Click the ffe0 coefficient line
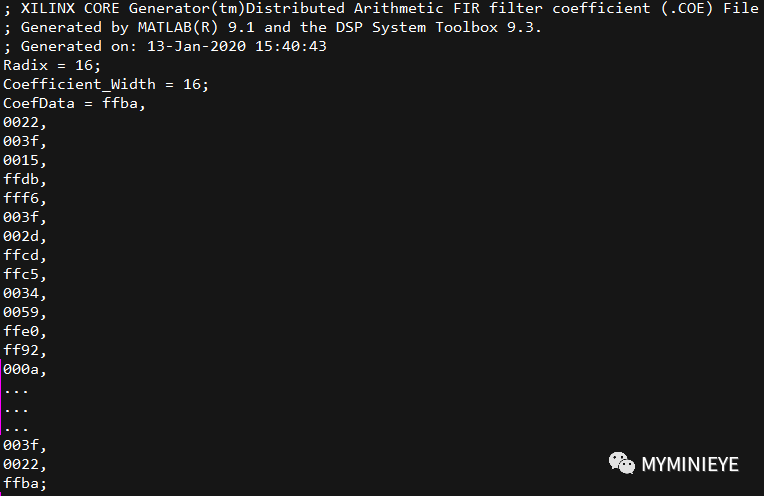Screen dimensions: 764x496 point(24,331)
